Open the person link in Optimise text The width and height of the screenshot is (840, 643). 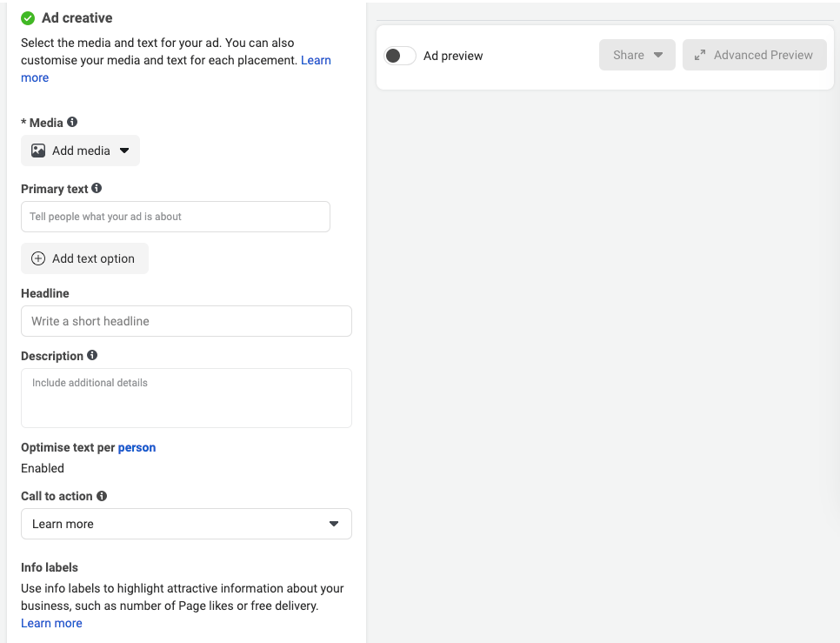point(137,447)
